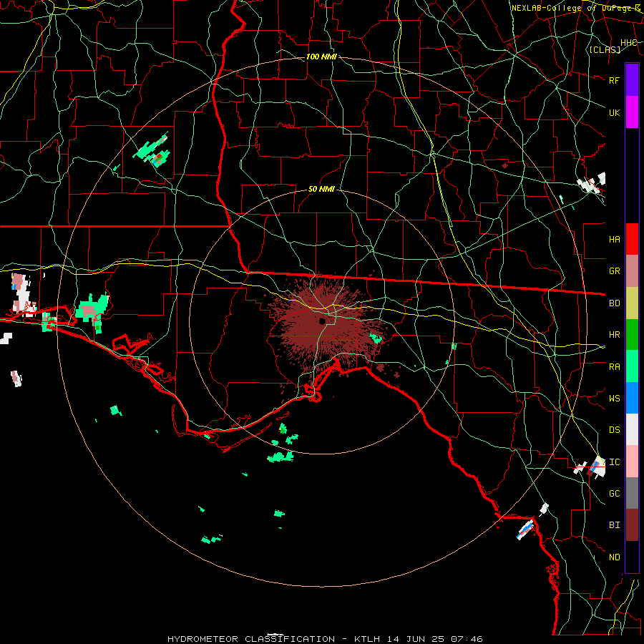
Task: Click the 'BI' legend label
Action: tap(614, 525)
